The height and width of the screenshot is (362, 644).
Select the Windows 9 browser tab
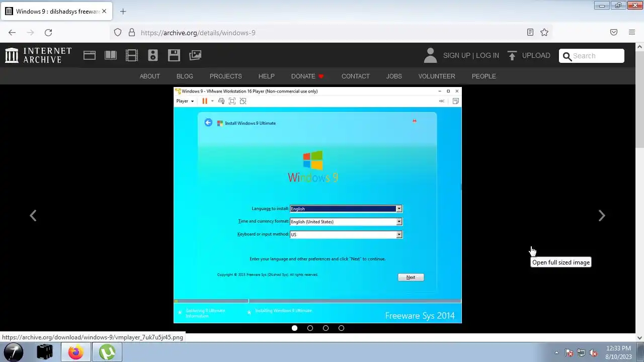coord(56,11)
